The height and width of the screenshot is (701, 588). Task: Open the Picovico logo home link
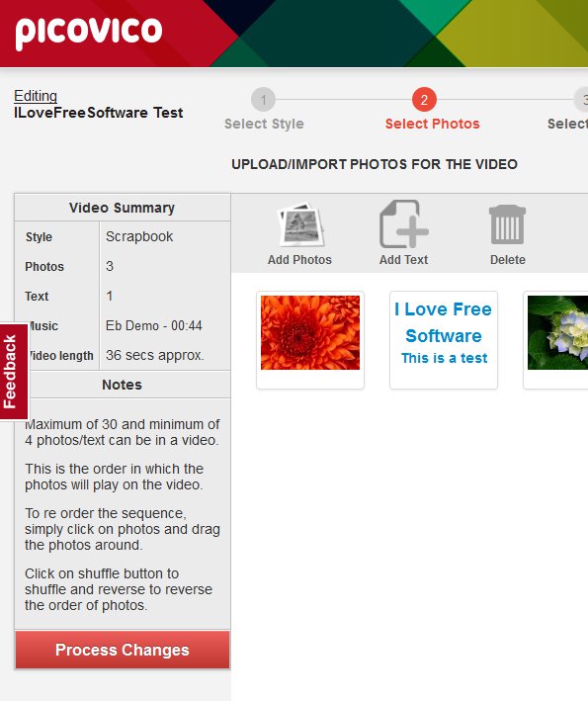(x=89, y=33)
